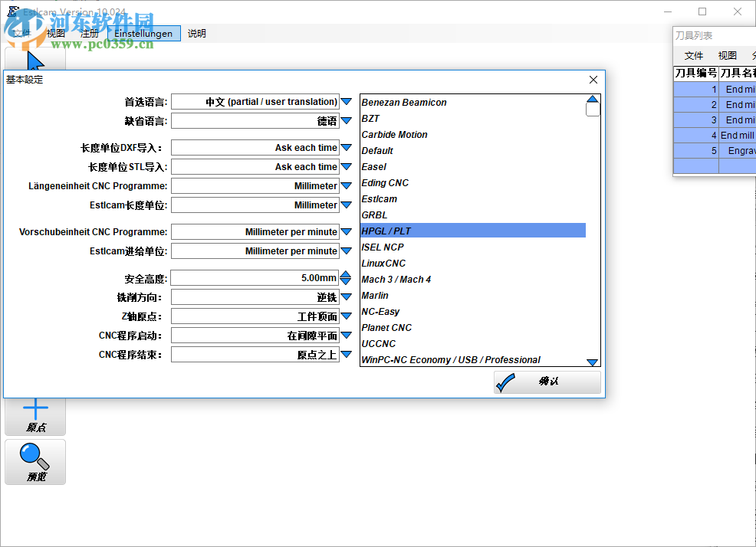
Task: Select tool row 1 in 刀具列表
Action: pos(715,89)
